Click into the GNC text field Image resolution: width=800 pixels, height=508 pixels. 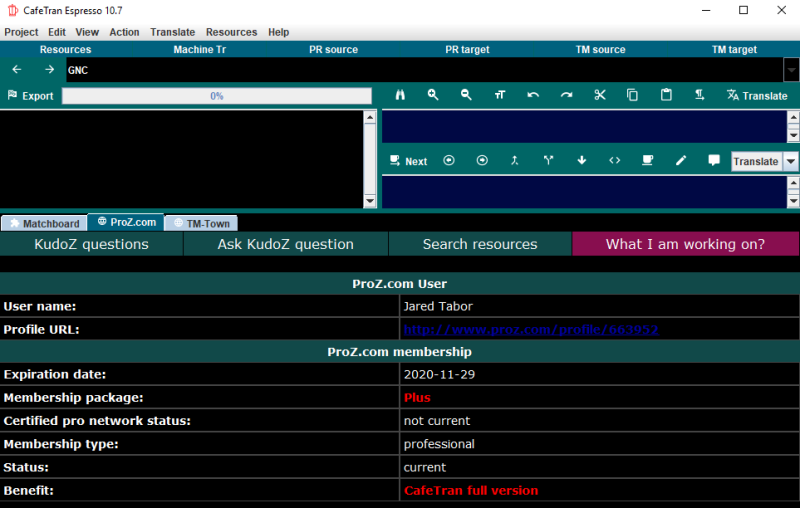424,70
